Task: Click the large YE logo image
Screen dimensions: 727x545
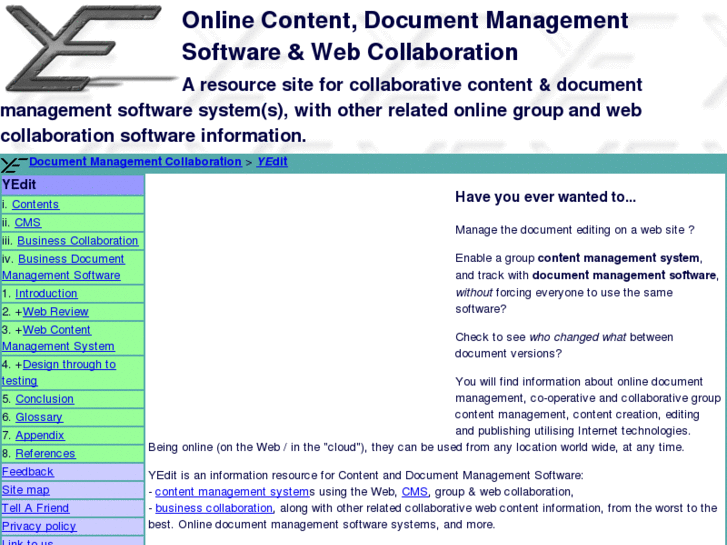Action: click(90, 48)
